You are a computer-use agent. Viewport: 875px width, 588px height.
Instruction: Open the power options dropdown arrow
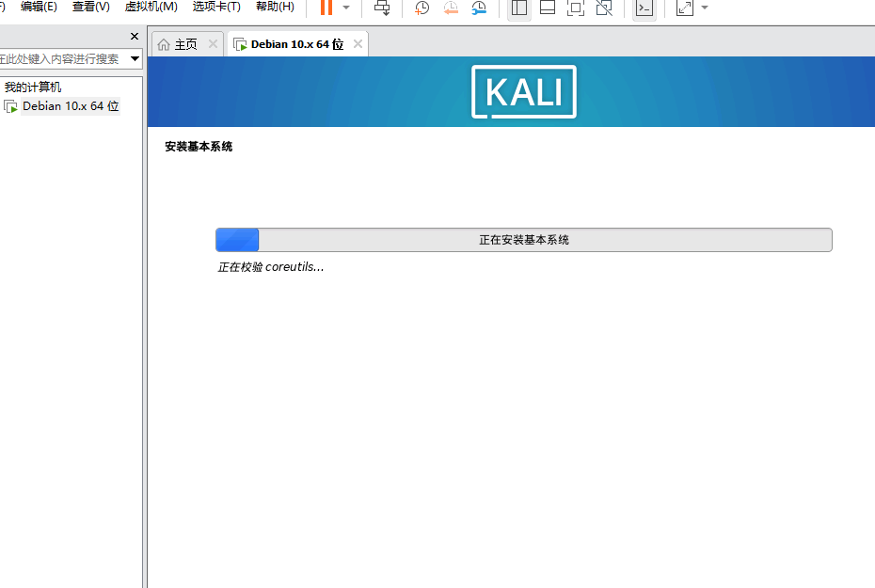tap(346, 8)
